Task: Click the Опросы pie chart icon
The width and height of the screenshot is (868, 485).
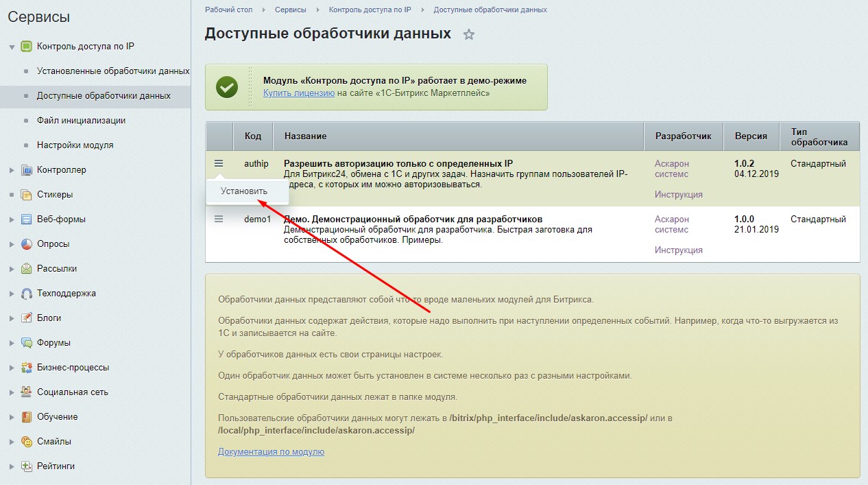Action: (27, 244)
